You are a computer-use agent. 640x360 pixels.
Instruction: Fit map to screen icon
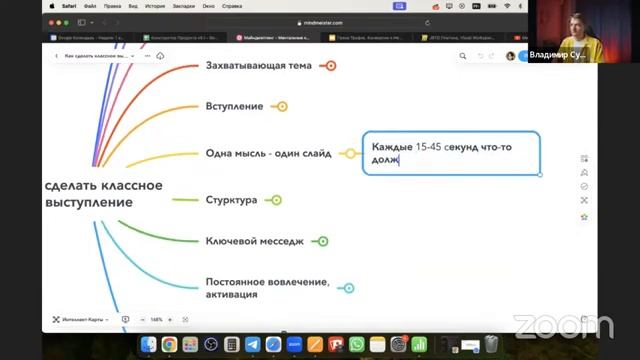tap(185, 320)
